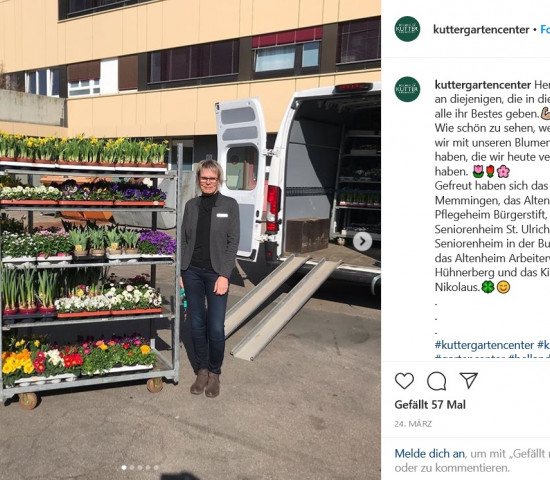Image resolution: width=550 pixels, height=480 pixels.
Task: Follow the account via the blue header link
Action: click(x=545, y=29)
